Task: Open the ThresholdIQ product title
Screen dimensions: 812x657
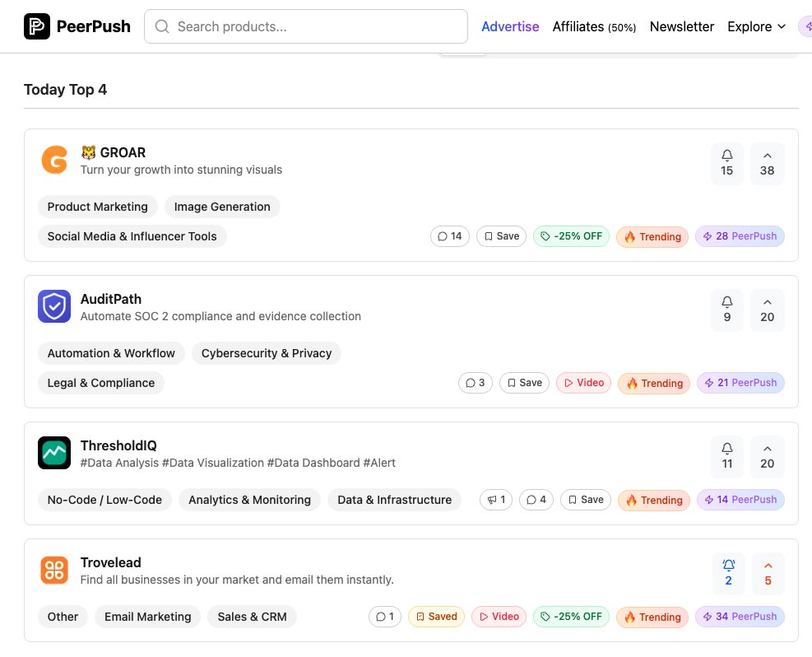Action: click(118, 445)
